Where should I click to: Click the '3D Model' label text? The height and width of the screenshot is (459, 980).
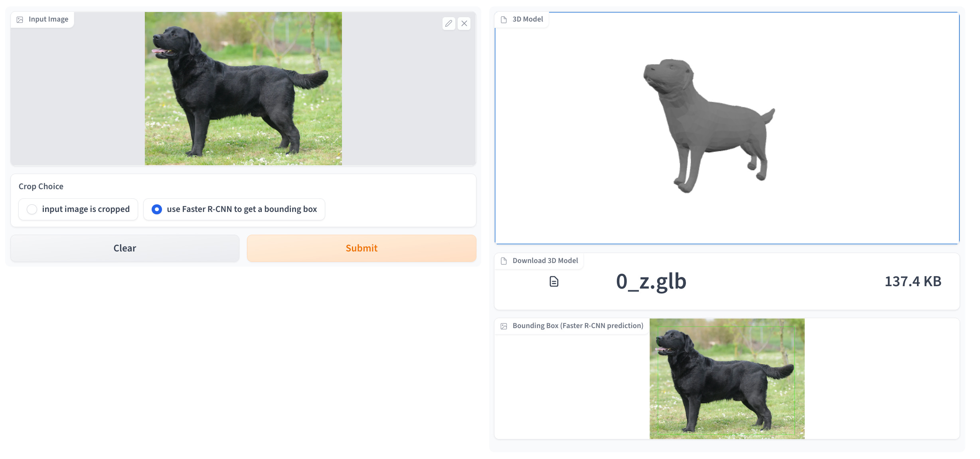click(528, 19)
